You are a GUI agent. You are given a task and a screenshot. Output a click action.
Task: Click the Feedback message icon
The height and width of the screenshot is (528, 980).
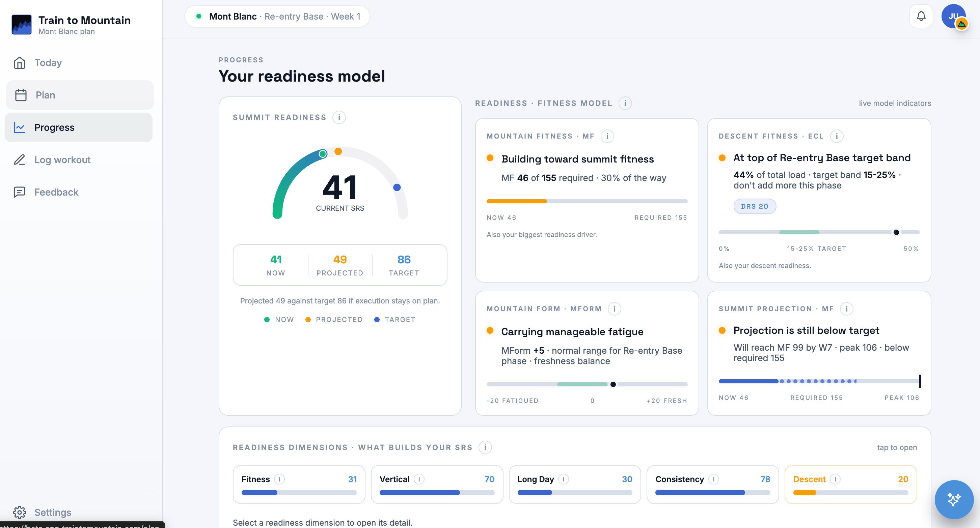pyautogui.click(x=19, y=192)
